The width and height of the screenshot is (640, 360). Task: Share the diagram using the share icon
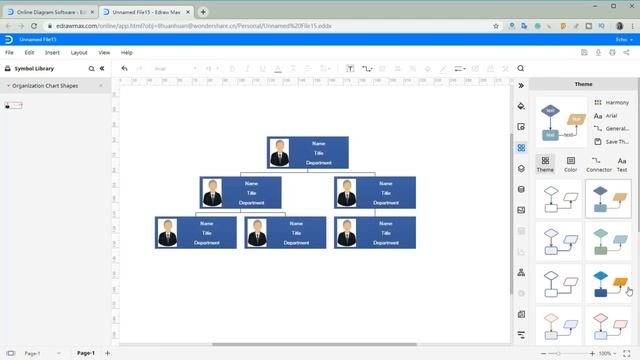coord(626,53)
